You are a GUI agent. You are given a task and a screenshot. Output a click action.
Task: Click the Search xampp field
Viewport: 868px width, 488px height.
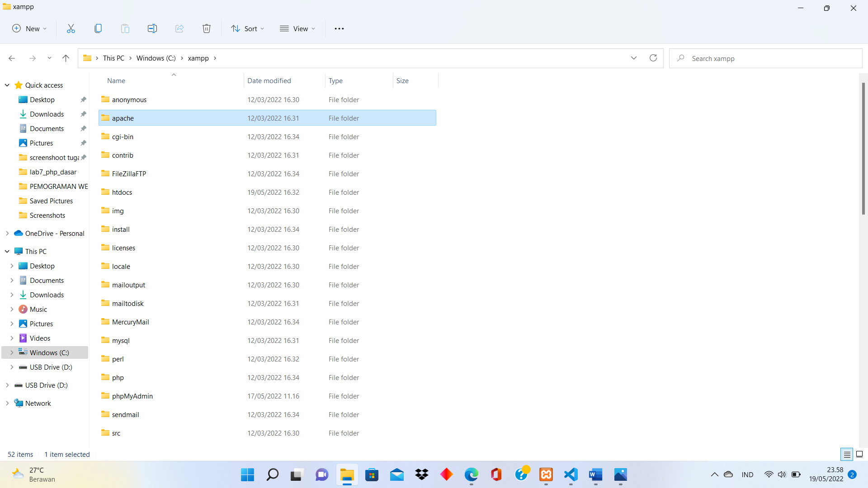765,58
